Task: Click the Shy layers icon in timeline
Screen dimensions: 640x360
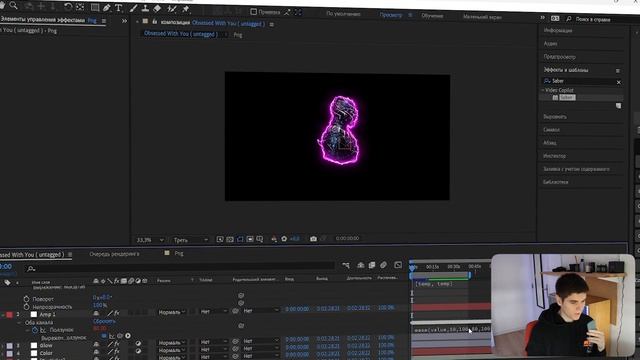Action: coord(360,265)
